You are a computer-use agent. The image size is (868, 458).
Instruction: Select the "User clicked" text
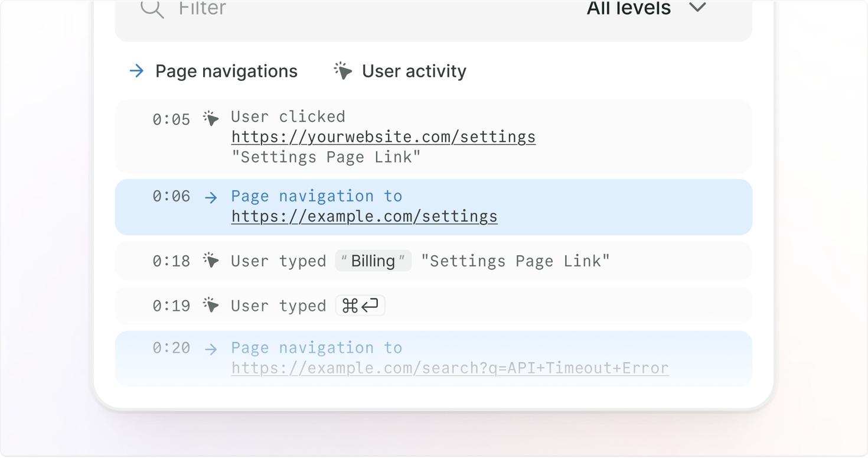[288, 116]
